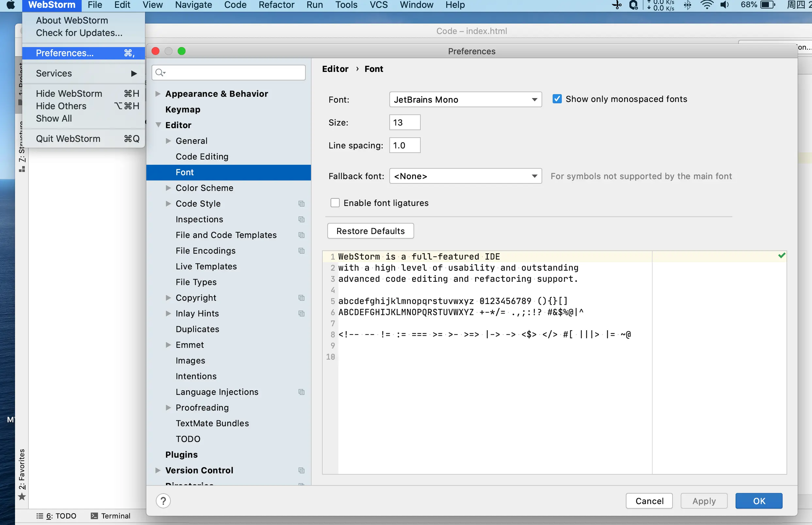The image size is (812, 525).
Task: Open the Refactor menu
Action: pyautogui.click(x=276, y=5)
